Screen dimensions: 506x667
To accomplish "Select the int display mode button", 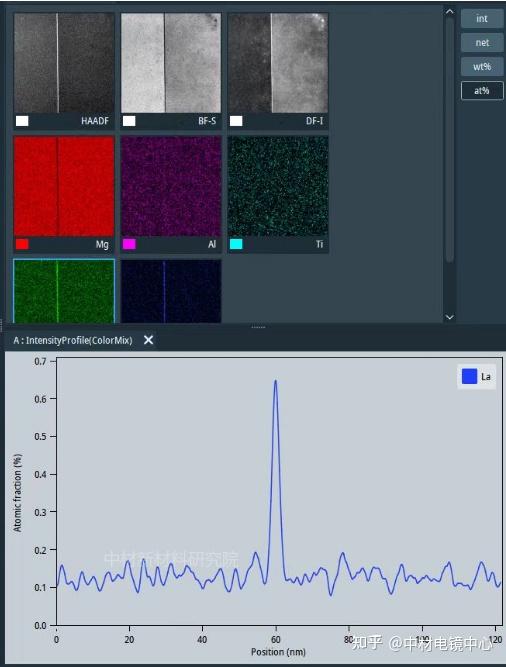I will [482, 19].
